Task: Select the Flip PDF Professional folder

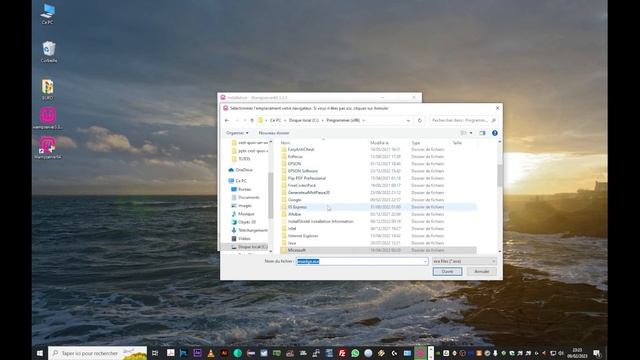Action: tap(307, 178)
